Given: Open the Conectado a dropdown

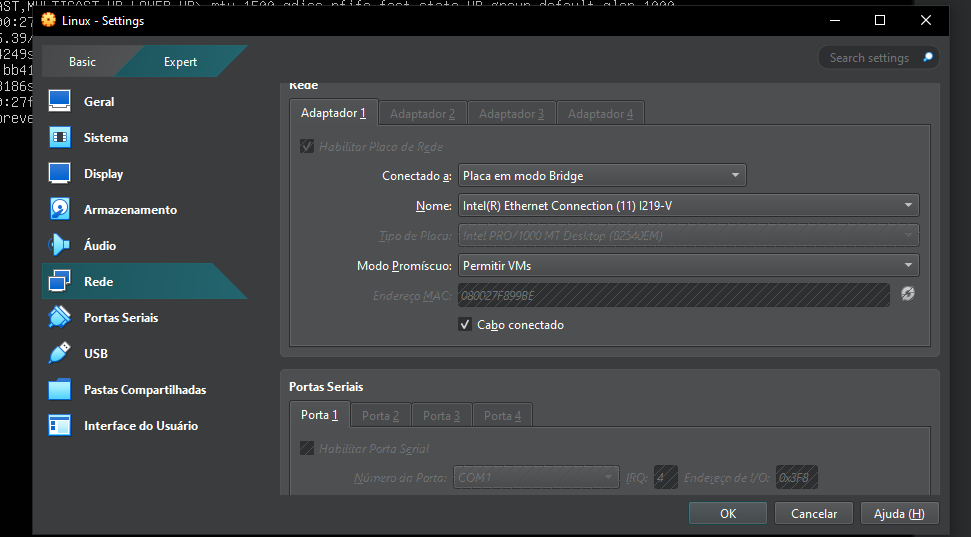Looking at the screenshot, I should click(602, 175).
